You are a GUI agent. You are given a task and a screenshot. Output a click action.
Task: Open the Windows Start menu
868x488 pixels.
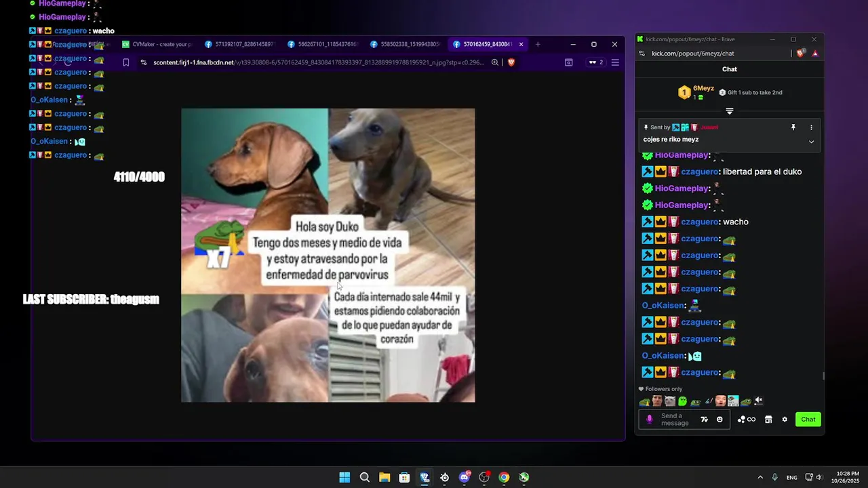tap(344, 477)
